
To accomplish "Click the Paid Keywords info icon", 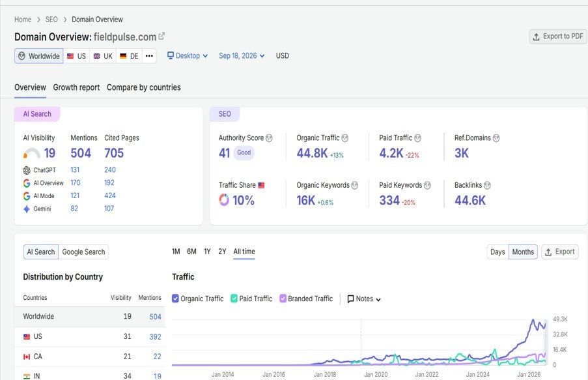I will [427, 186].
